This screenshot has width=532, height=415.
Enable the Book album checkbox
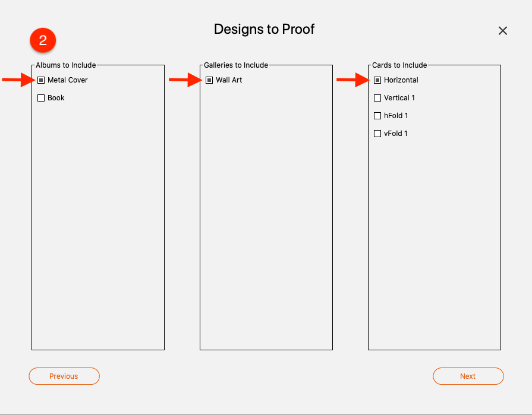[x=40, y=98]
